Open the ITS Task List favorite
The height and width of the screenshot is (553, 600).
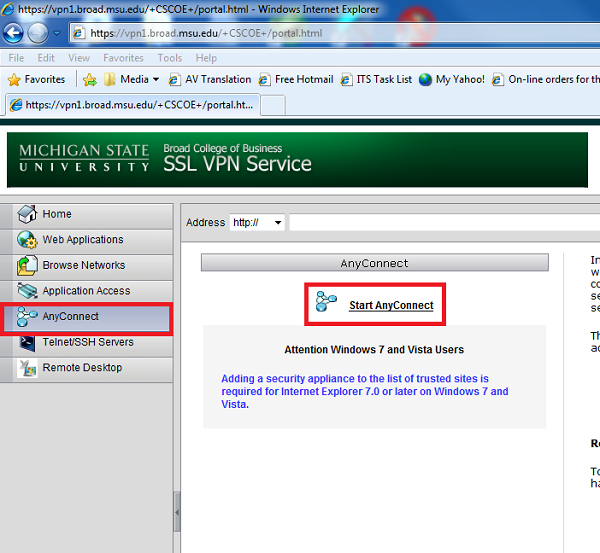[377, 79]
